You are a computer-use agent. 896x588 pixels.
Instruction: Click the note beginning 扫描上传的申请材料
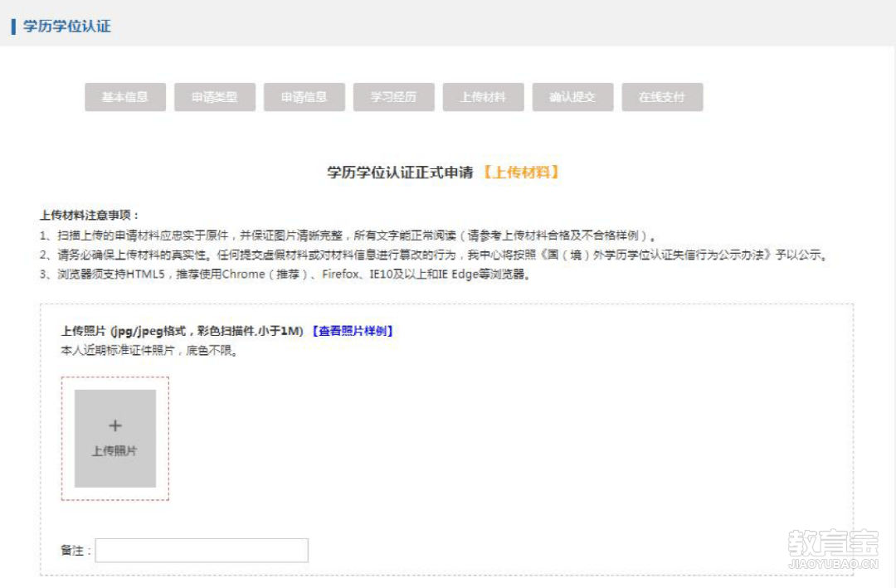tap(348, 236)
